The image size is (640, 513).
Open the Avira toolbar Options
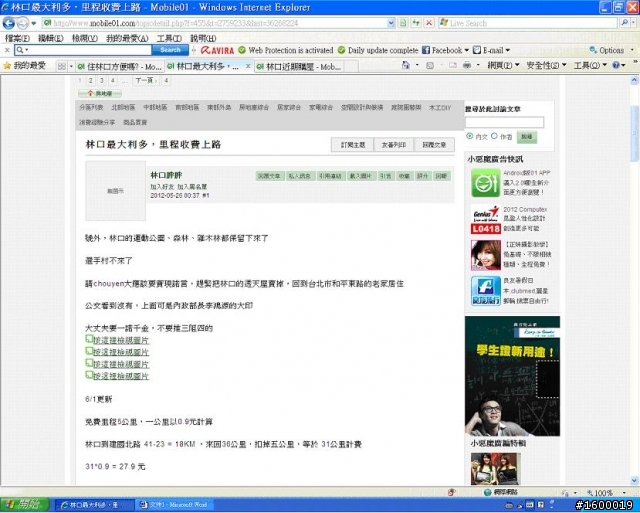click(x=607, y=50)
